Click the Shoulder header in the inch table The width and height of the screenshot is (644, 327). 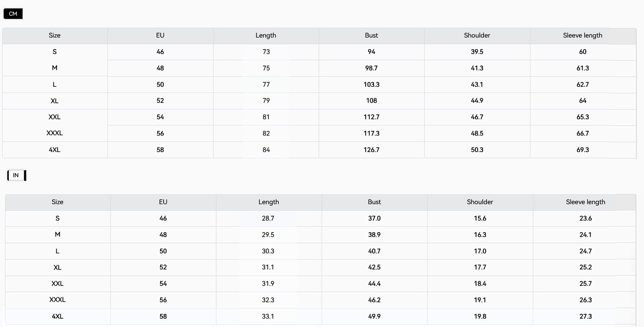tap(480, 202)
